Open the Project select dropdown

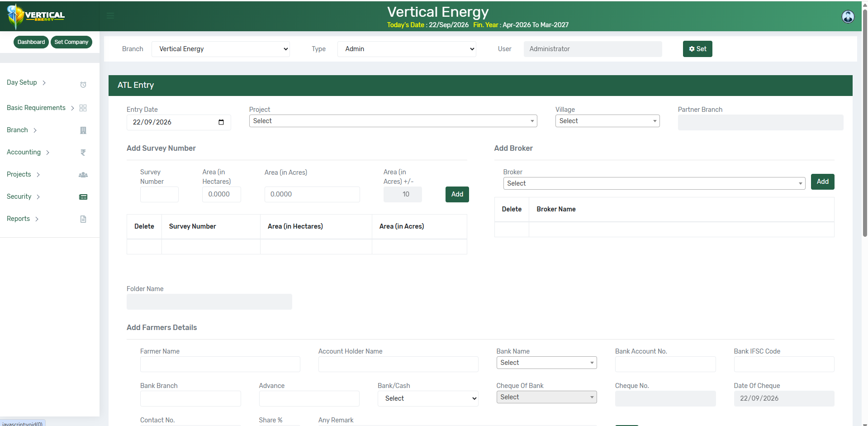pos(393,121)
